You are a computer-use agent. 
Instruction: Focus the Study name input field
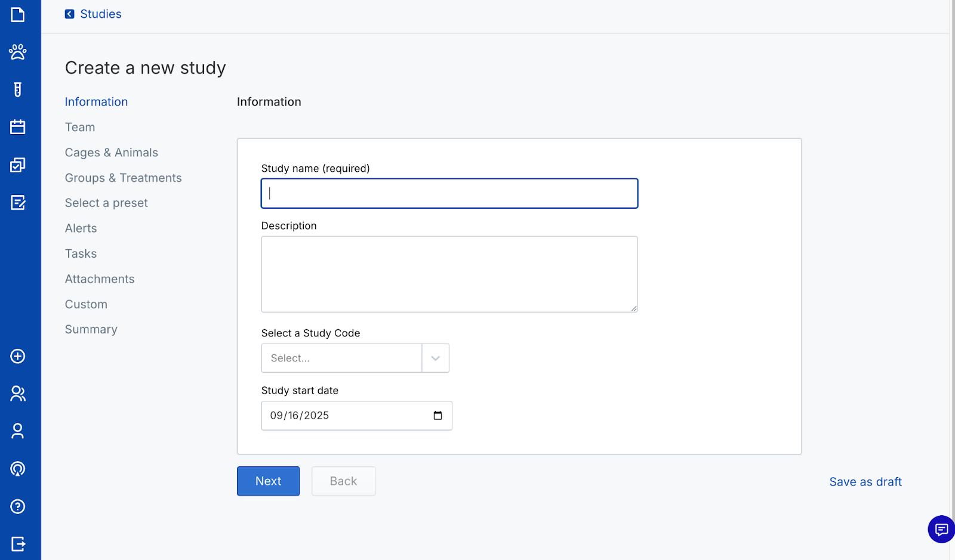[449, 193]
